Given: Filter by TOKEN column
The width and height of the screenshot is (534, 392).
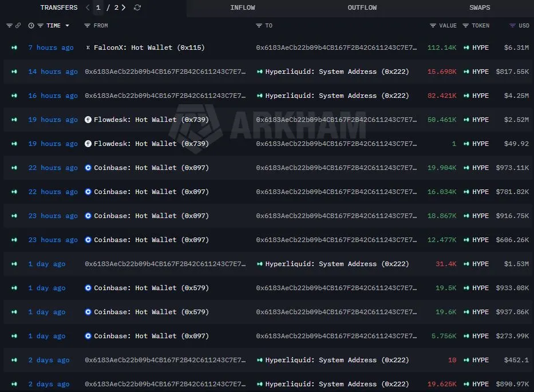Looking at the screenshot, I should 465,26.
